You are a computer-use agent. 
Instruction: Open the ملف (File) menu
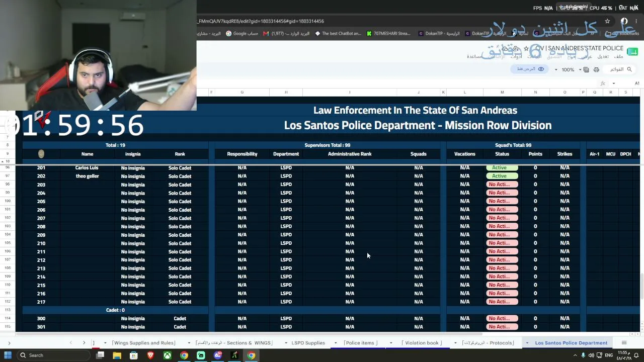618,56
